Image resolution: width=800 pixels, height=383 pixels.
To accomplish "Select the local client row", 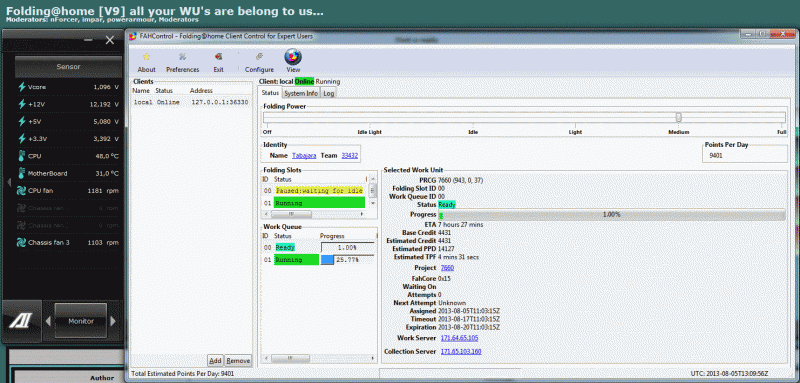I will coord(191,102).
